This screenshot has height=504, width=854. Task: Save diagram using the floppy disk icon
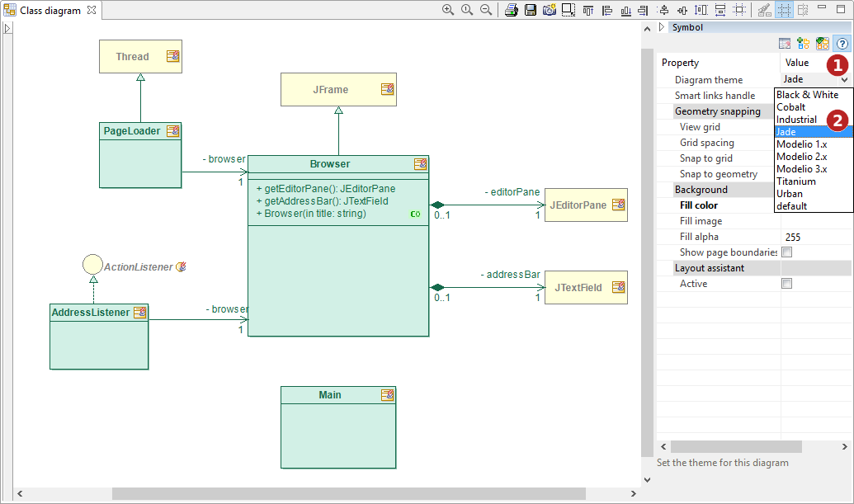pyautogui.click(x=531, y=10)
